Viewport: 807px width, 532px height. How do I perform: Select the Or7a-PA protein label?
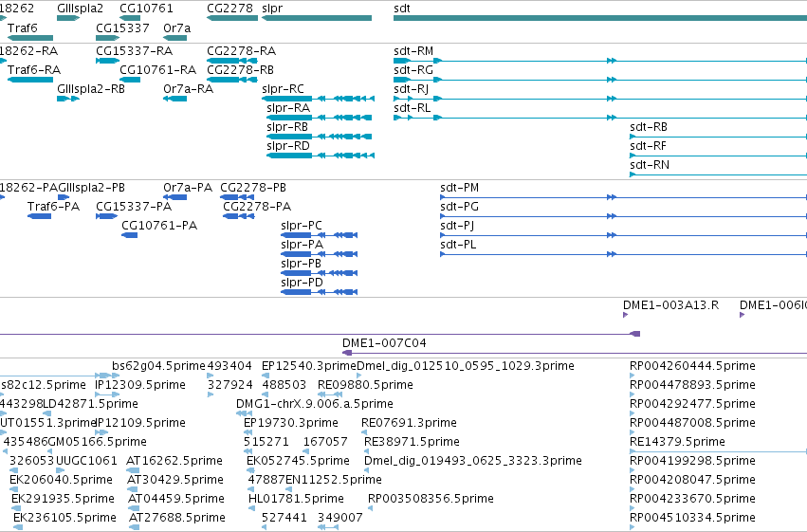point(188,187)
